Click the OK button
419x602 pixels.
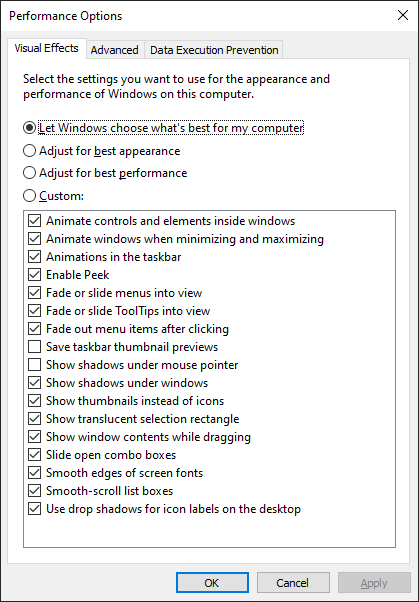(x=212, y=583)
